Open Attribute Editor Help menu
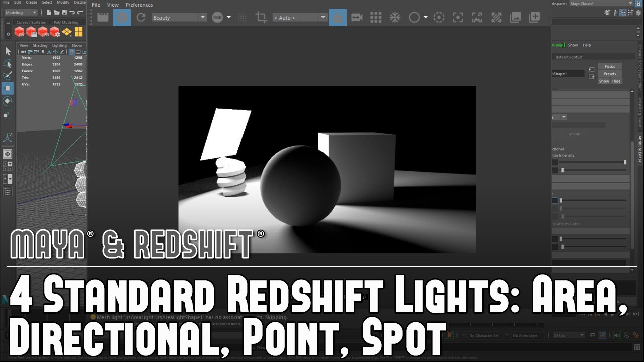The height and width of the screenshot is (362, 644). [x=587, y=45]
